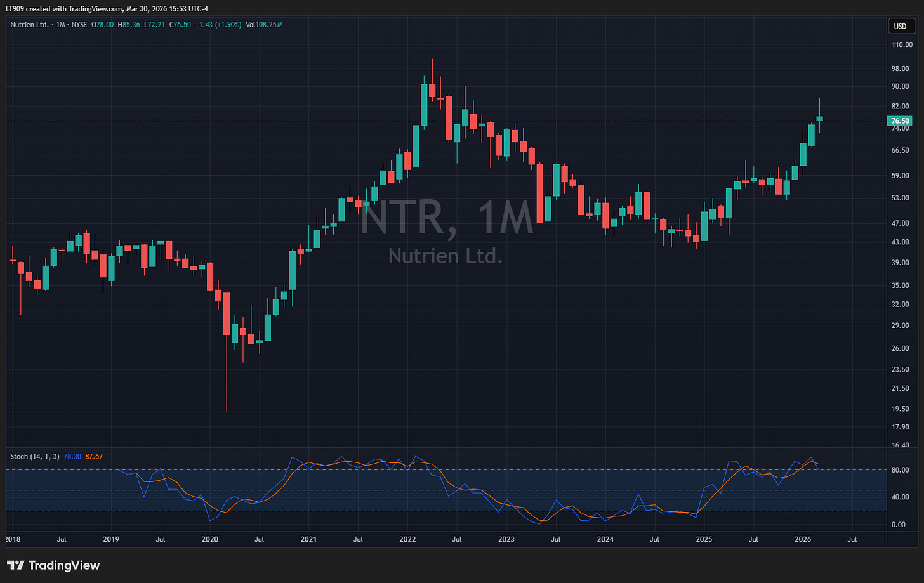Click the '2025' label on time axis
Image resolution: width=924 pixels, height=583 pixels.
(x=704, y=539)
